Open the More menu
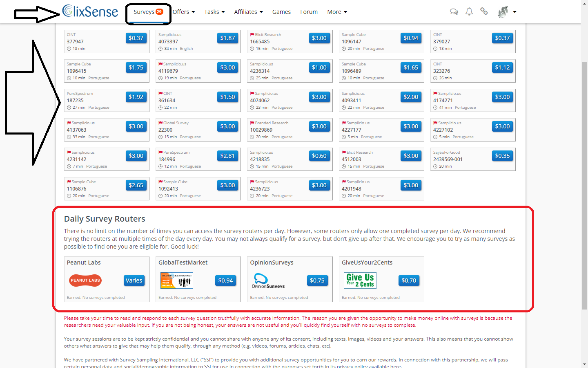The image size is (588, 368). (336, 11)
